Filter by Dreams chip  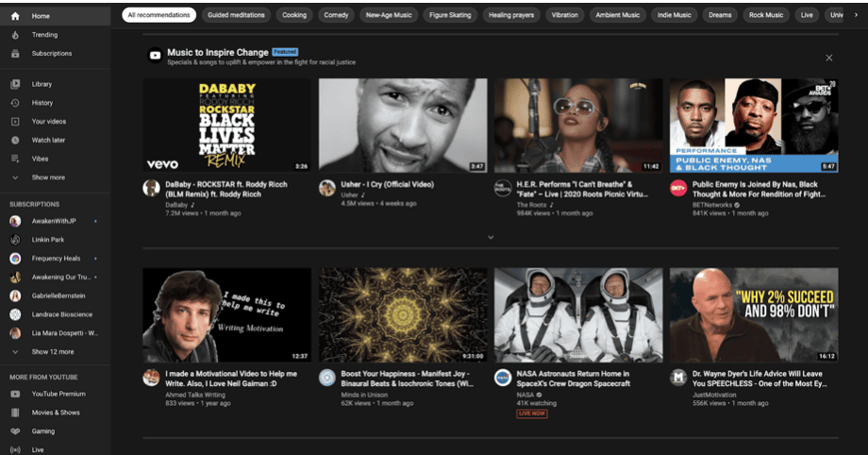[x=720, y=15]
